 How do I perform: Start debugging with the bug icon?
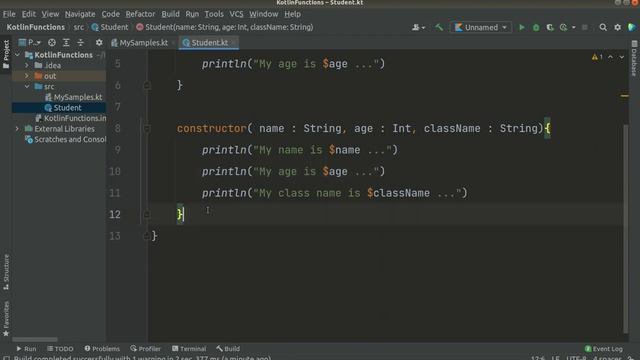536,27
